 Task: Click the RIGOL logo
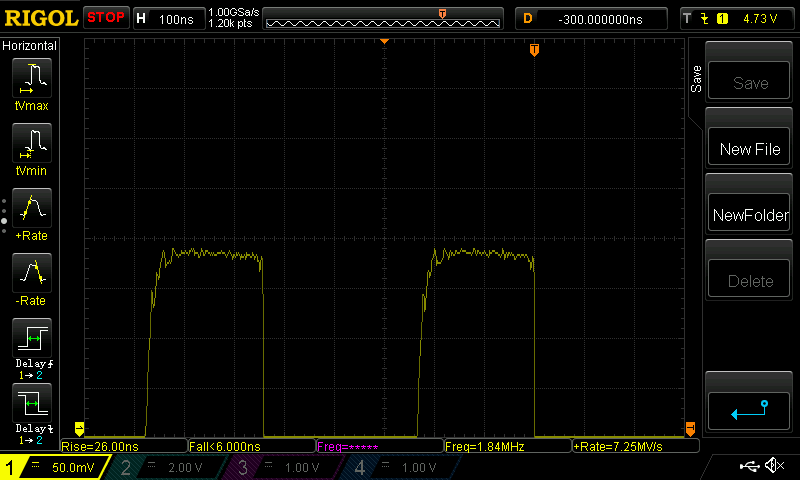pos(41,19)
